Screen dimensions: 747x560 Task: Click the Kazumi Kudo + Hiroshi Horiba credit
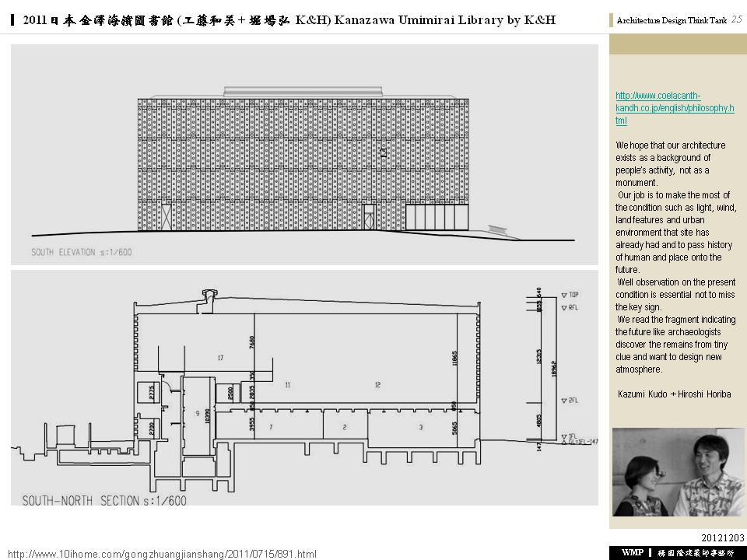point(674,394)
